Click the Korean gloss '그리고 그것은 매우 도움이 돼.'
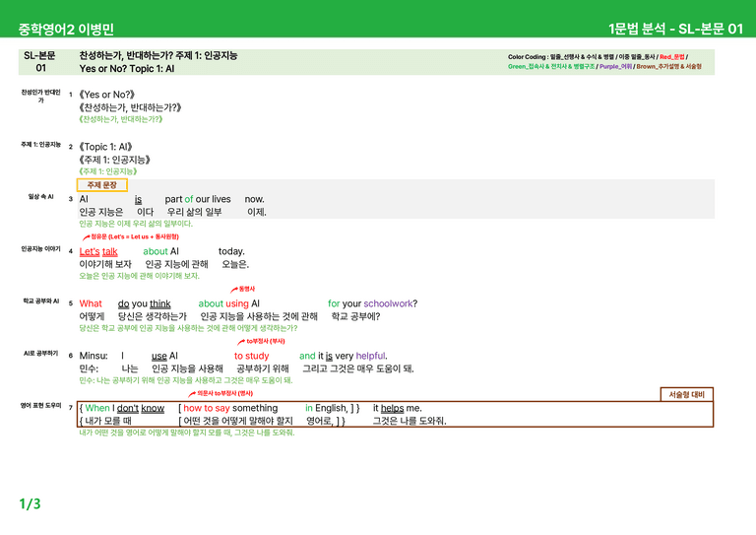Viewport: 756px width, 535px height. pyautogui.click(x=358, y=368)
